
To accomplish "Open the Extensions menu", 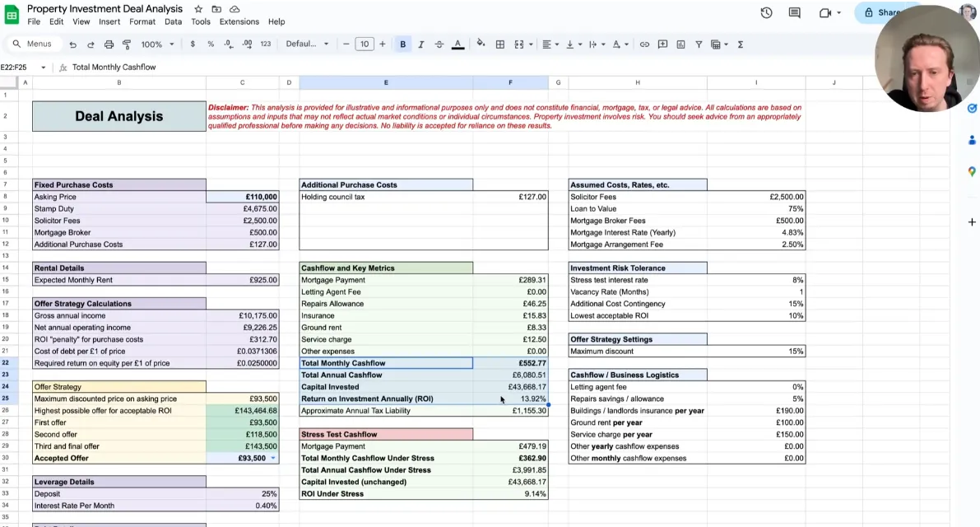I will [x=239, y=21].
